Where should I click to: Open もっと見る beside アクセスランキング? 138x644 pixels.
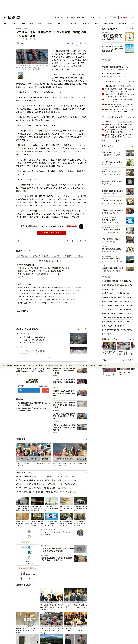[130, 82]
